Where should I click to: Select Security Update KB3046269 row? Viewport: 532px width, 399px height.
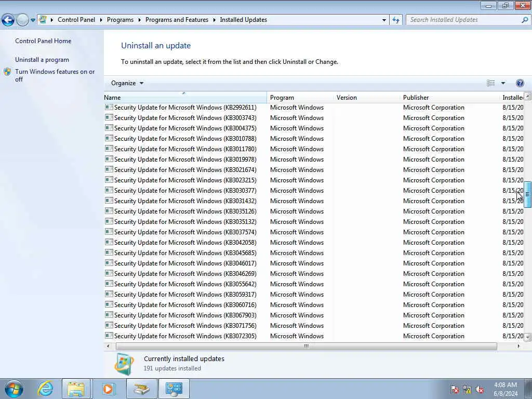click(x=314, y=273)
